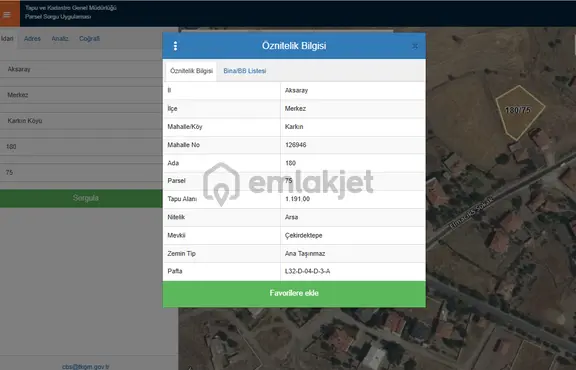Click the Parsel input field showing 75
This screenshot has height=370, width=576.
[81, 172]
